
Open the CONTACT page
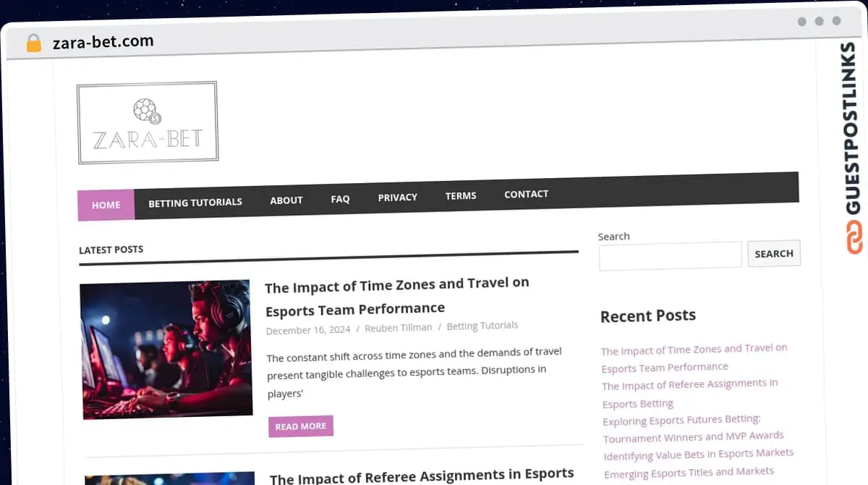coord(526,194)
